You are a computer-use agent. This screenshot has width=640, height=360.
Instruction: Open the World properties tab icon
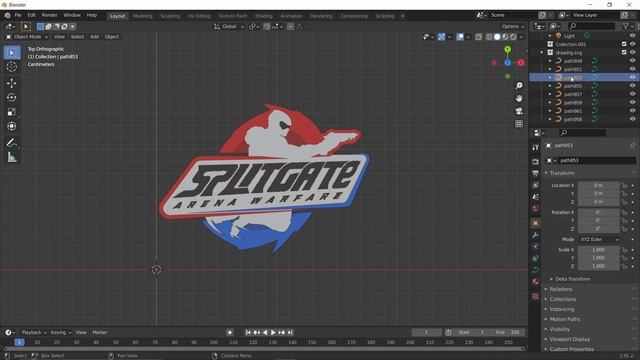tap(536, 209)
